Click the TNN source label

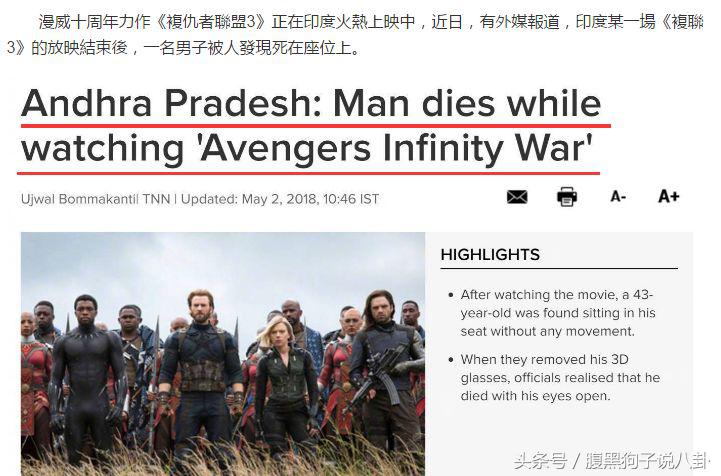click(156, 199)
